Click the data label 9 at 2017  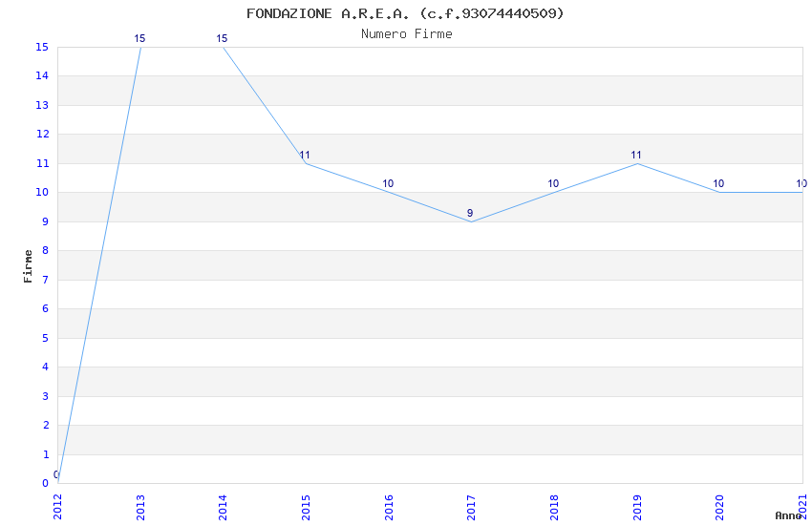pos(470,213)
